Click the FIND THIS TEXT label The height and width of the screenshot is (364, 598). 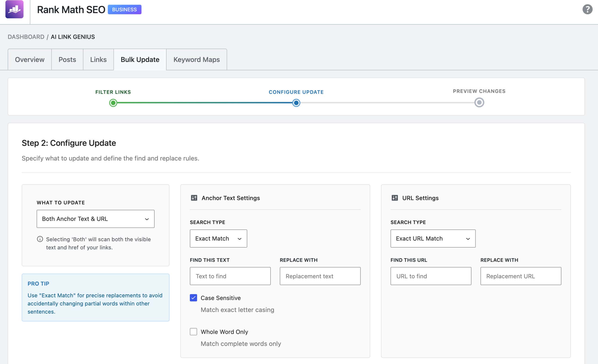coord(210,260)
